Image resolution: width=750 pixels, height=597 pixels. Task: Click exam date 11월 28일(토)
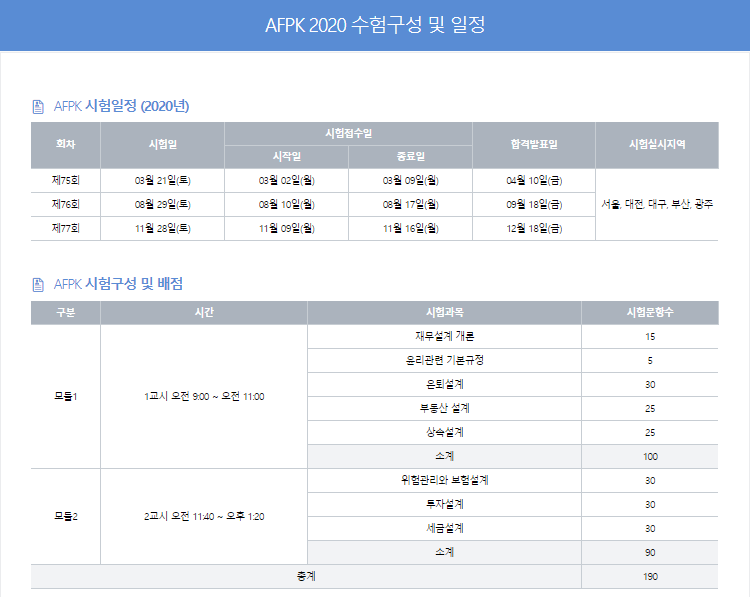(163, 228)
